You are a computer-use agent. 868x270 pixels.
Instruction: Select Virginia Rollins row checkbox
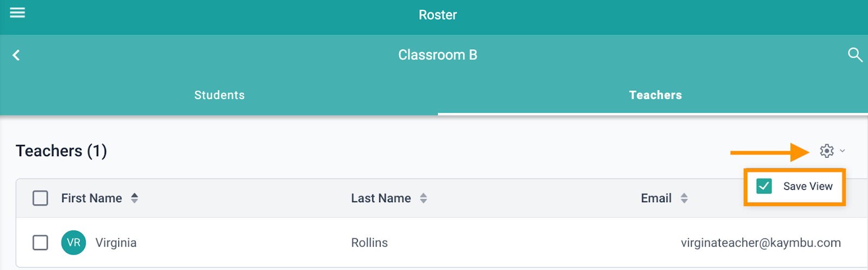point(40,242)
